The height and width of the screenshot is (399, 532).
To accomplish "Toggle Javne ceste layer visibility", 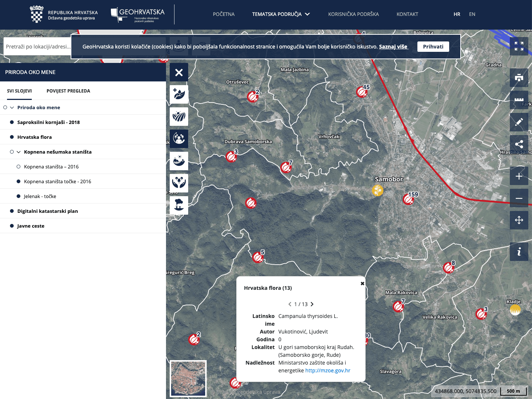I will (12, 226).
